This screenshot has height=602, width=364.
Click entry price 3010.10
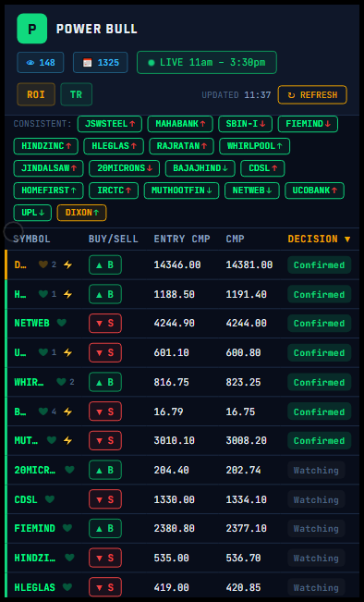click(174, 440)
